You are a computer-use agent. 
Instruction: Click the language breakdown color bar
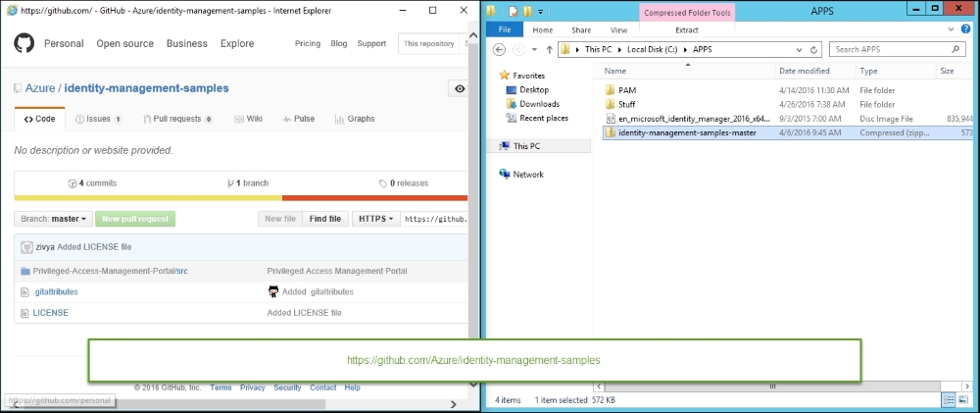click(x=241, y=198)
